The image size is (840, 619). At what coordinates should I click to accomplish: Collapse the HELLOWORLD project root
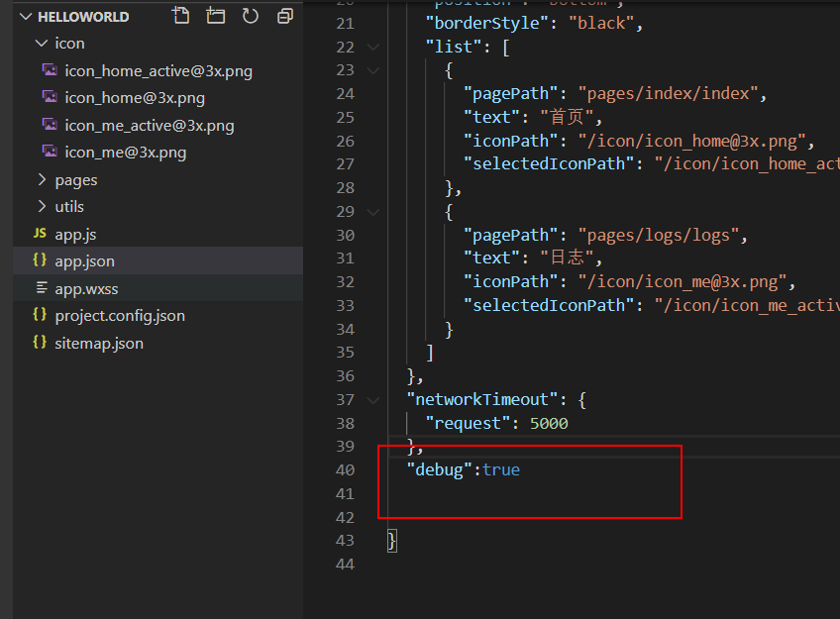click(25, 17)
